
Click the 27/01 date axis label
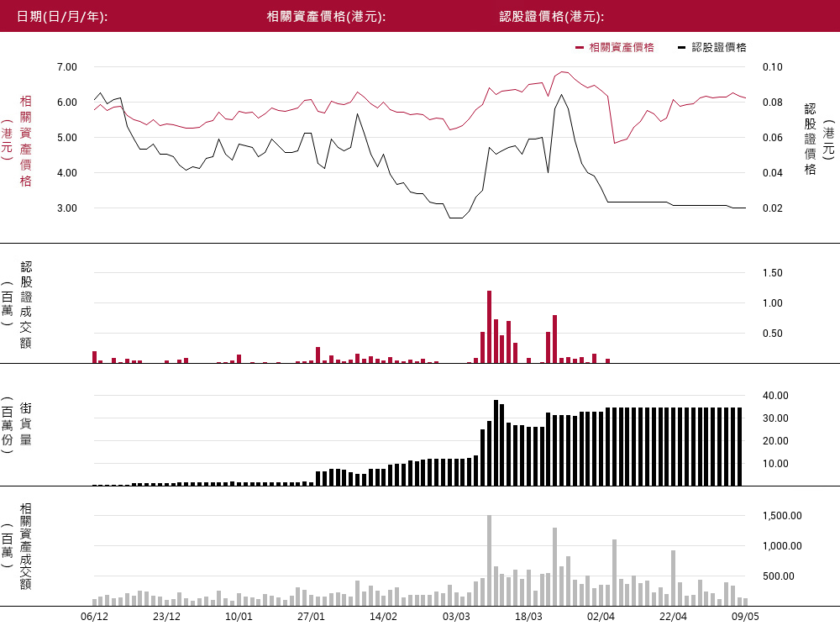[312, 617]
